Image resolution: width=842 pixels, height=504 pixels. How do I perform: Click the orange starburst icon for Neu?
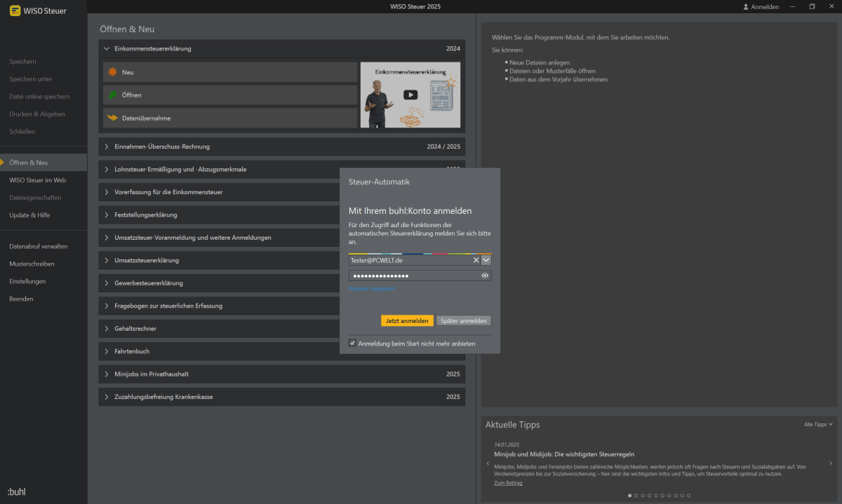click(112, 72)
